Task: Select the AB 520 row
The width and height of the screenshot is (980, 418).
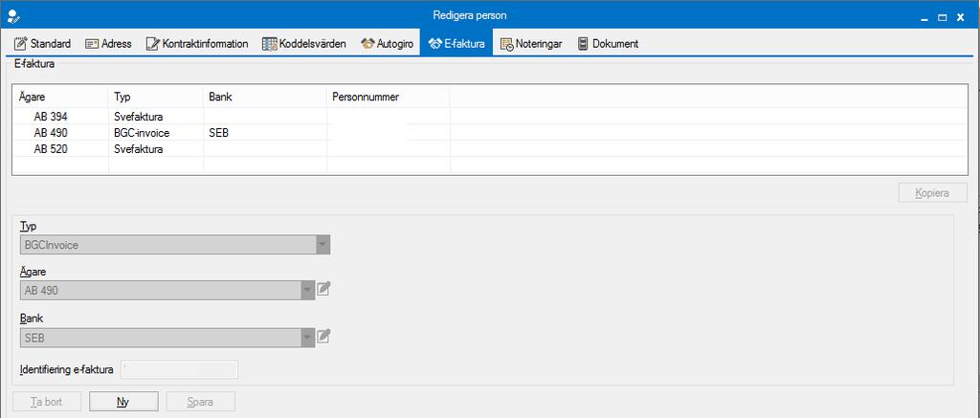Action: click(489, 148)
